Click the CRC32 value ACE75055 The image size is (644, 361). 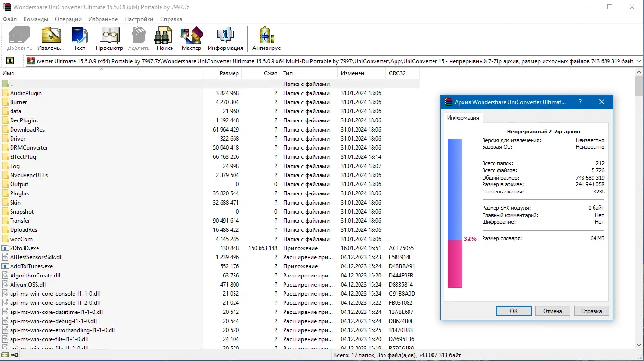(x=401, y=248)
